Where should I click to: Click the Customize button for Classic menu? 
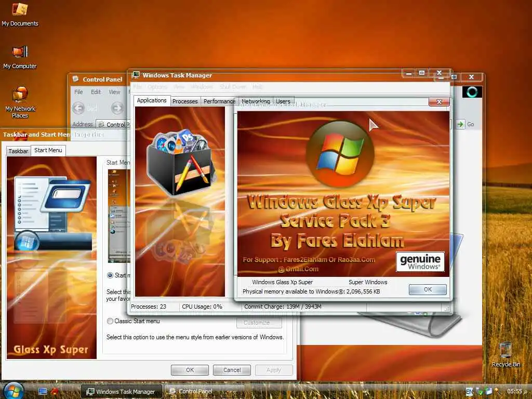click(259, 323)
